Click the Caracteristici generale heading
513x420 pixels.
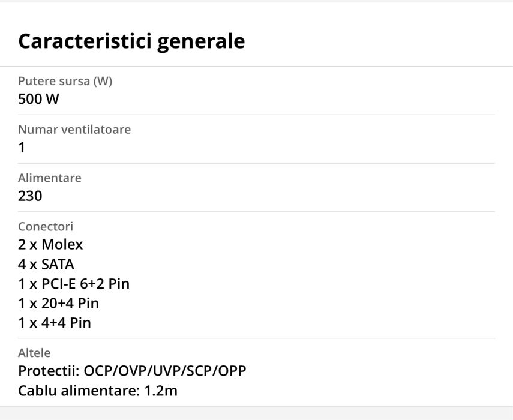coord(131,41)
